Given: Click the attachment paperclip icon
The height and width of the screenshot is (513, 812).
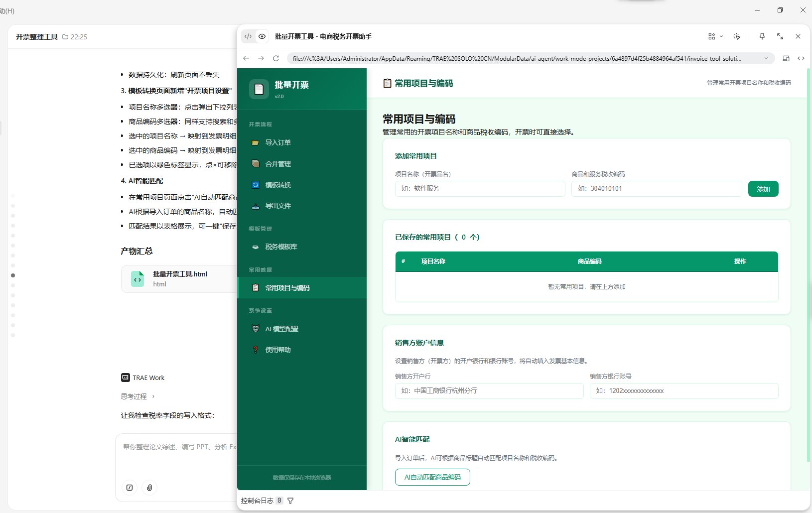Looking at the screenshot, I should (x=149, y=488).
